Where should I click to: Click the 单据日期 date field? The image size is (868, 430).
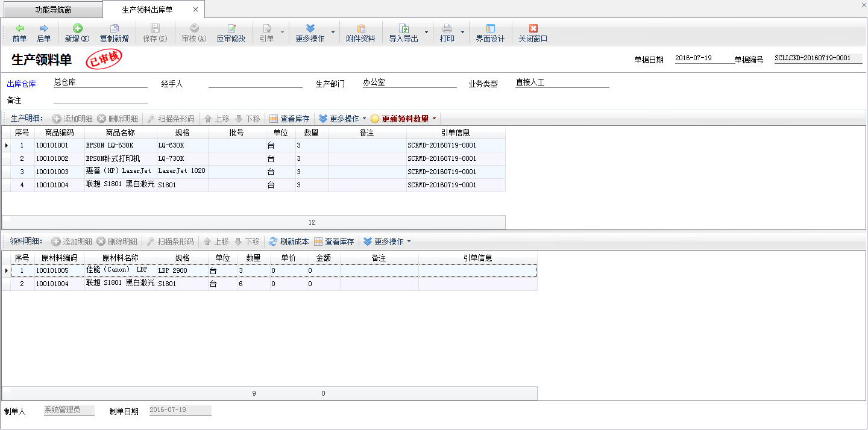coord(702,58)
